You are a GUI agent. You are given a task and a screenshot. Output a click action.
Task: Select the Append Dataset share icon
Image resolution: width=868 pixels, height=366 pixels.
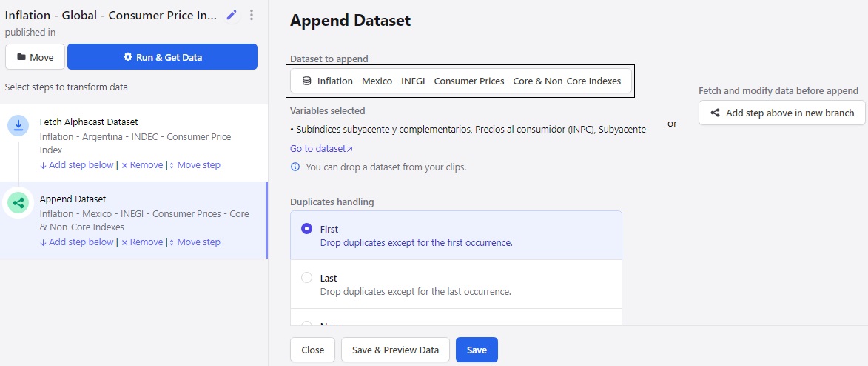(x=18, y=203)
